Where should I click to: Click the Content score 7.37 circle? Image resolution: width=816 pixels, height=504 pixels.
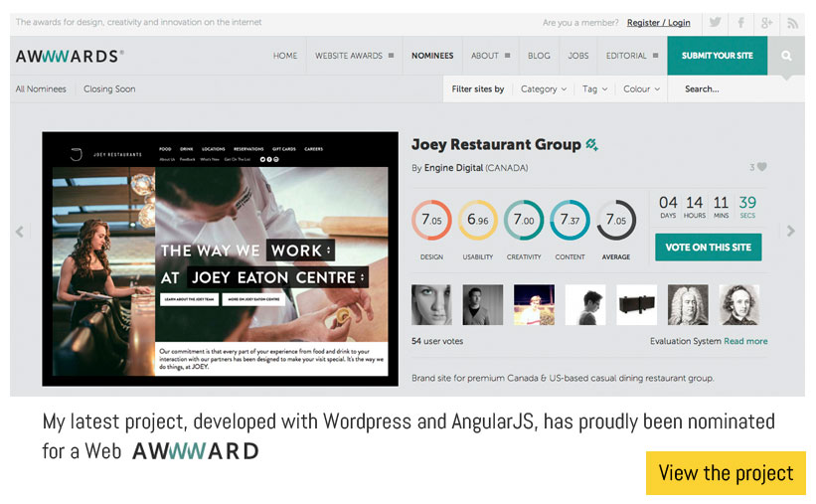coord(570,220)
